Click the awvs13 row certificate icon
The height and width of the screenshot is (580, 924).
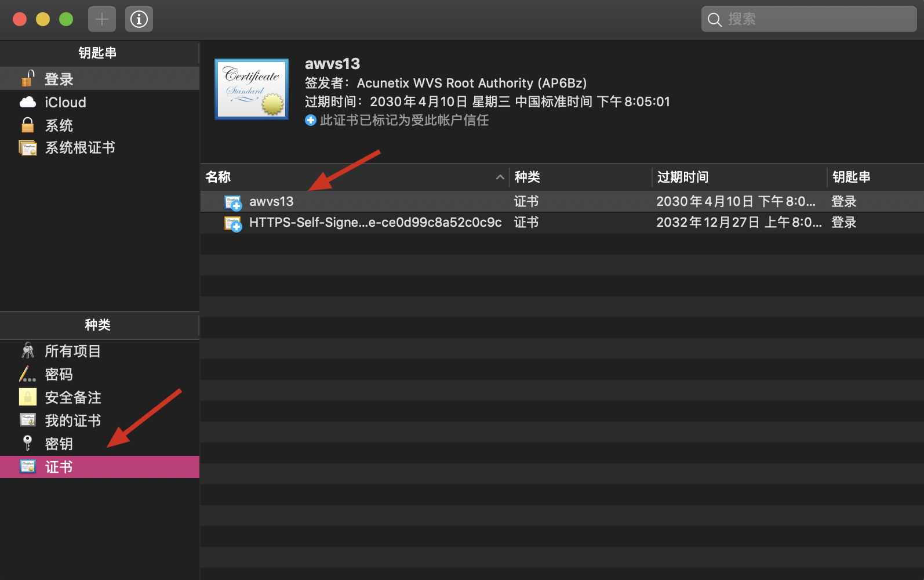point(233,202)
